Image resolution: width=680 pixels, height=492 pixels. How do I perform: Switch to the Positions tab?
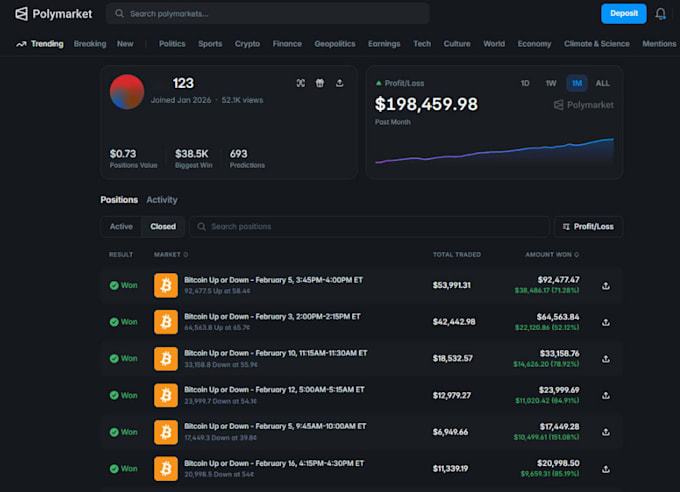(x=119, y=200)
